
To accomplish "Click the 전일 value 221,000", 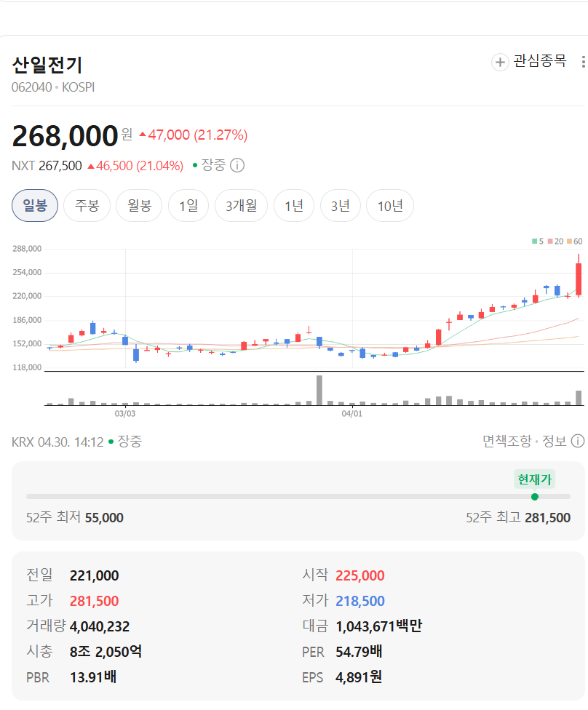I will (94, 575).
